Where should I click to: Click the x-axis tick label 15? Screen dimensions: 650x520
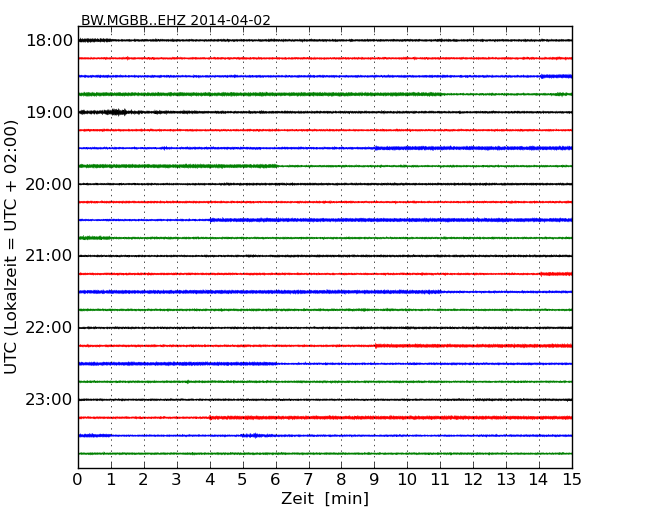coord(572,479)
